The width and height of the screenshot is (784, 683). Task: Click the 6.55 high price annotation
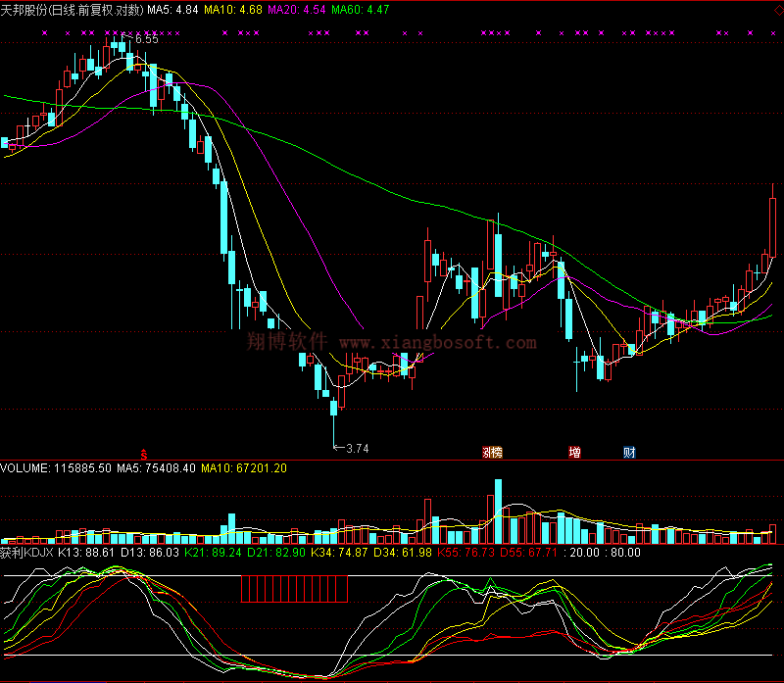point(146,39)
